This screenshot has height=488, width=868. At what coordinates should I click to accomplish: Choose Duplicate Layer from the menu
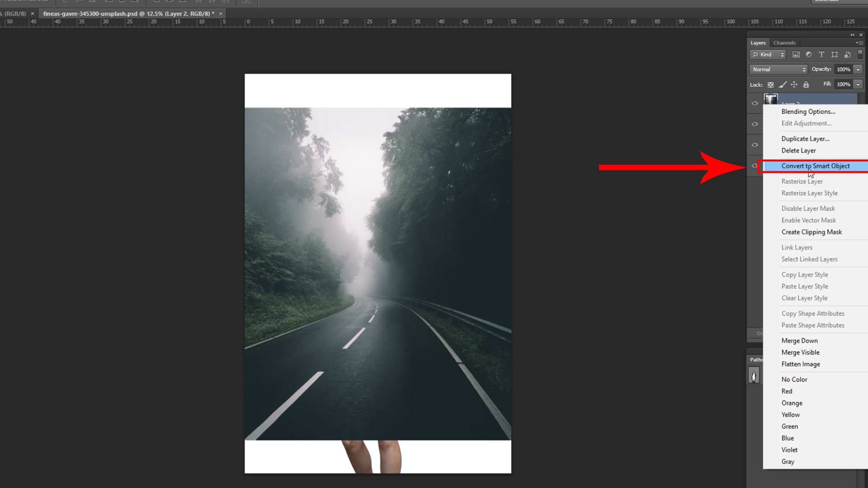[805, 139]
